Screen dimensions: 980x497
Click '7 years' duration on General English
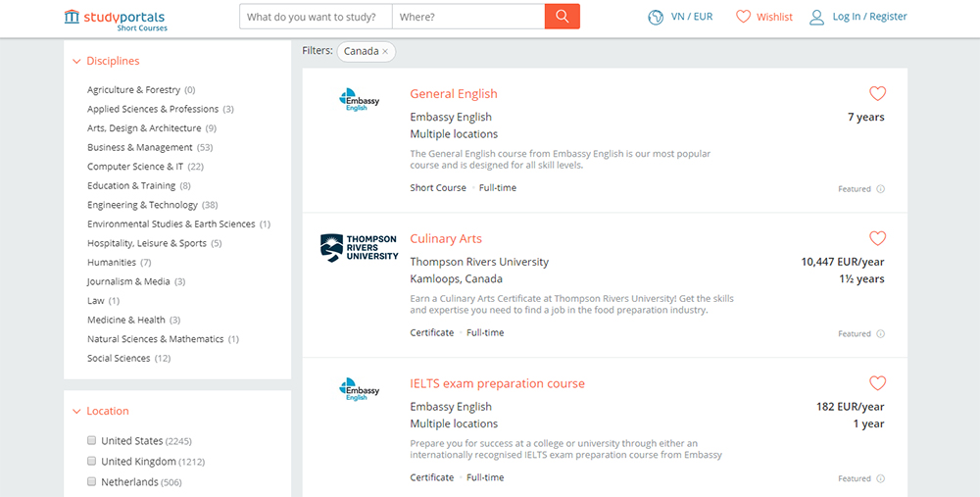(865, 117)
